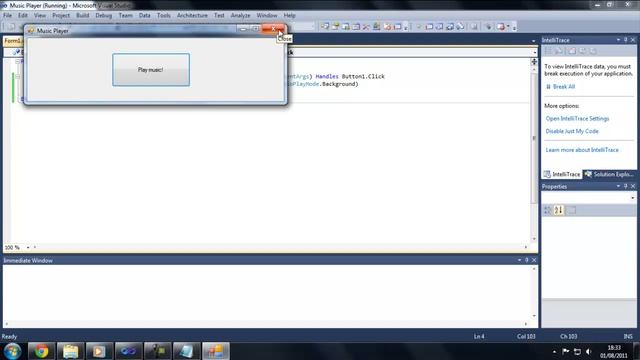The width and height of the screenshot is (640, 360).
Task: Click the Visual Studio infinity taskbar icon
Action: (128, 351)
